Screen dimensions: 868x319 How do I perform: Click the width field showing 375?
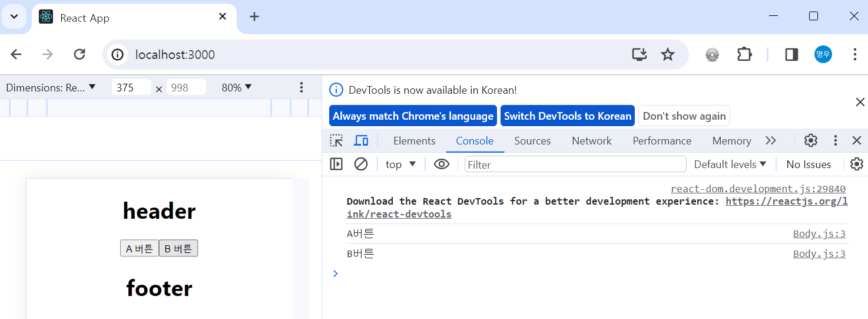click(x=131, y=87)
